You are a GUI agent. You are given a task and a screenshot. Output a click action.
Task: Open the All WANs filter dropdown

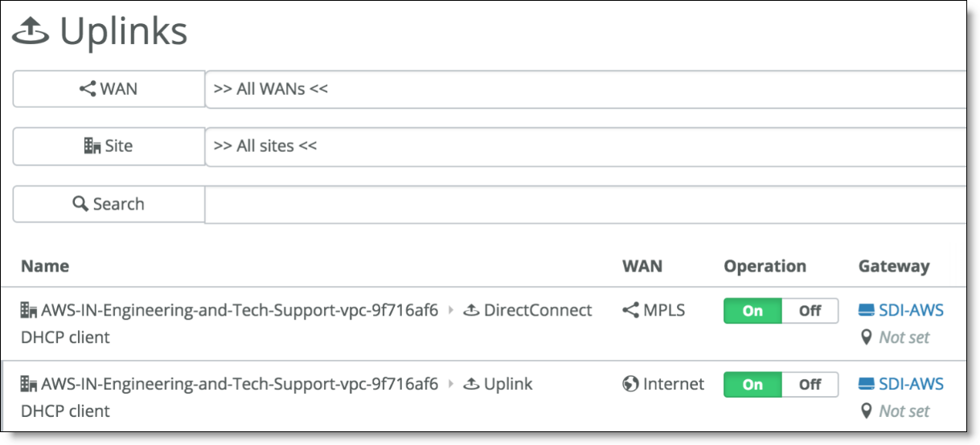point(585,89)
